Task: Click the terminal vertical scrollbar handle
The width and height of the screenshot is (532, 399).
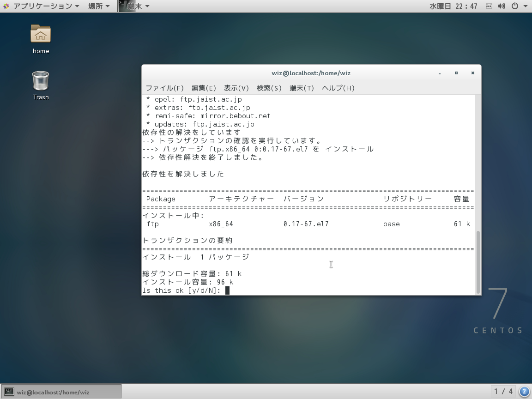Action: [x=478, y=262]
